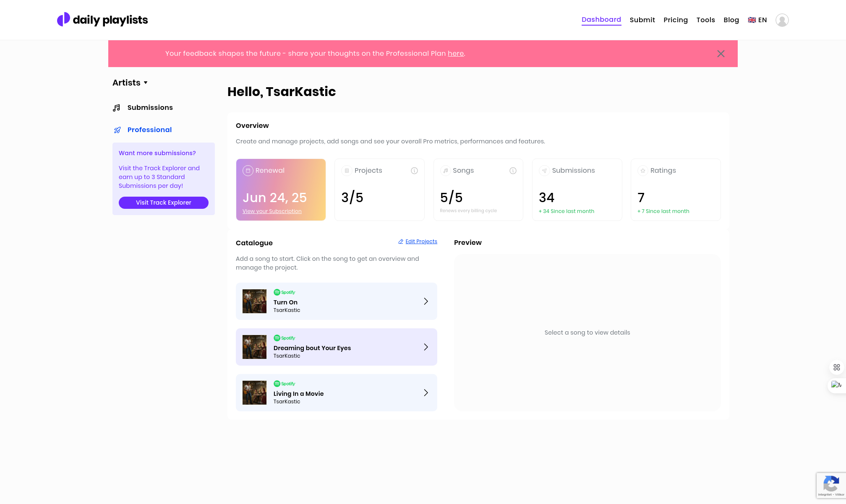Open the Submit page from navigation
Image resolution: width=846 pixels, height=504 pixels.
[x=642, y=20]
